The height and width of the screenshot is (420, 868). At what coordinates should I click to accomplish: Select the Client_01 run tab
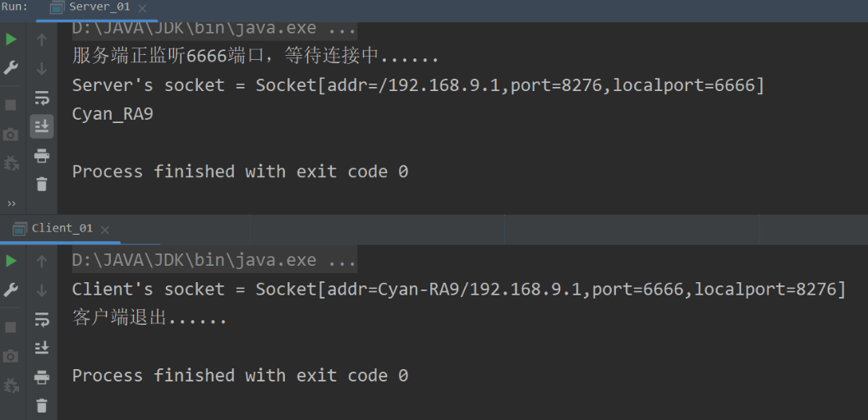[x=62, y=229]
